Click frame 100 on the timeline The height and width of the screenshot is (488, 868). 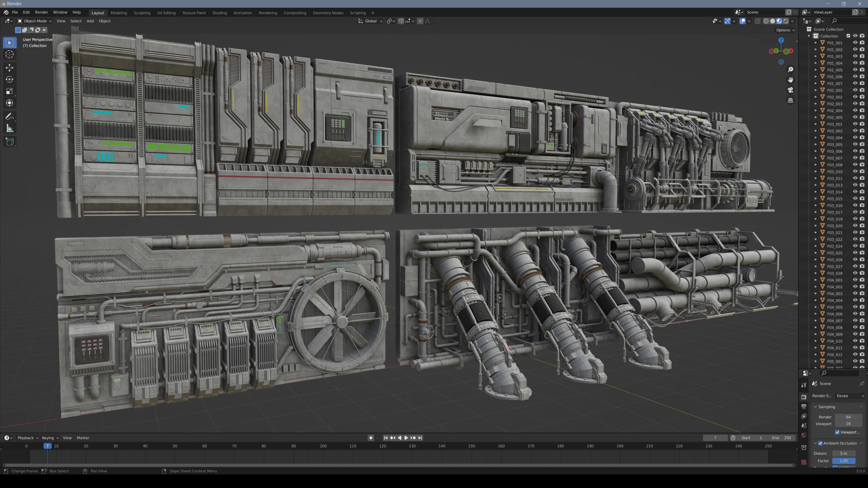coord(323,446)
